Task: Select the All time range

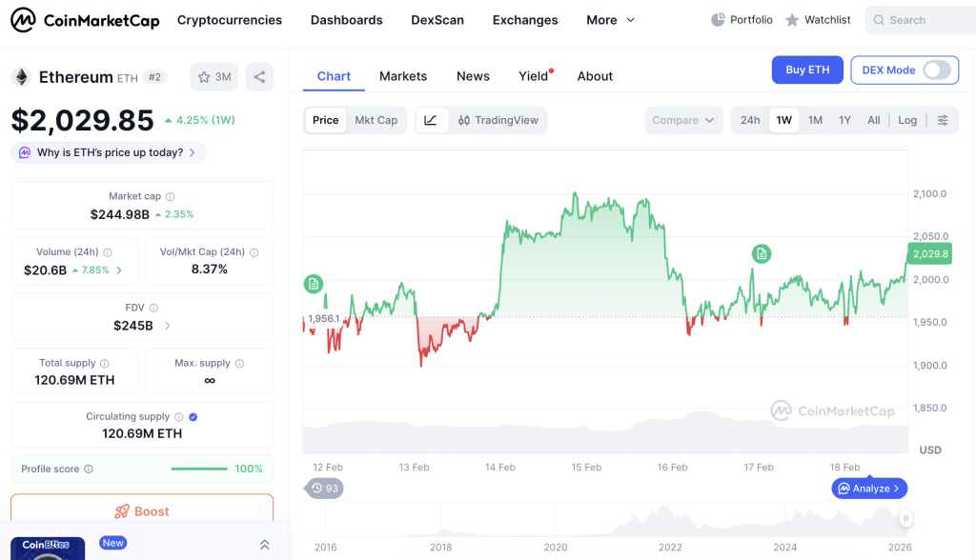Action: 874,120
